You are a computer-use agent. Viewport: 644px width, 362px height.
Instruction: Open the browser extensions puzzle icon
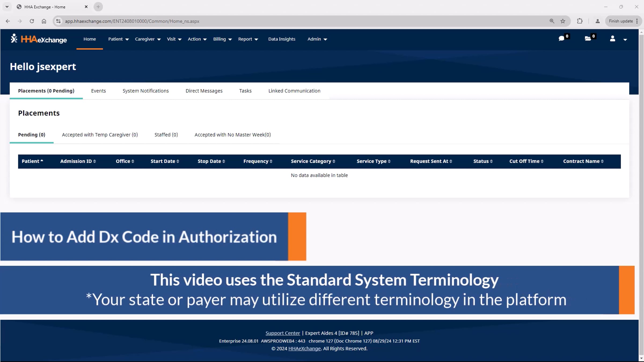click(x=580, y=21)
